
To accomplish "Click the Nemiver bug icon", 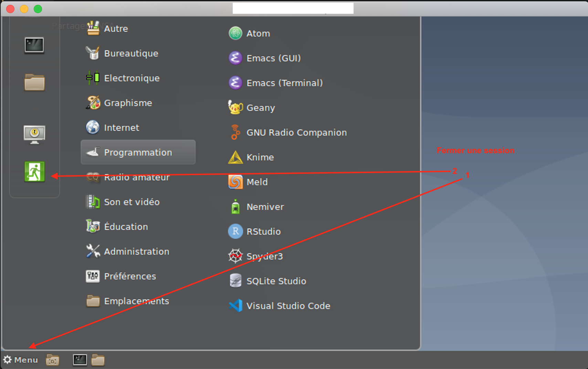I will (235, 207).
